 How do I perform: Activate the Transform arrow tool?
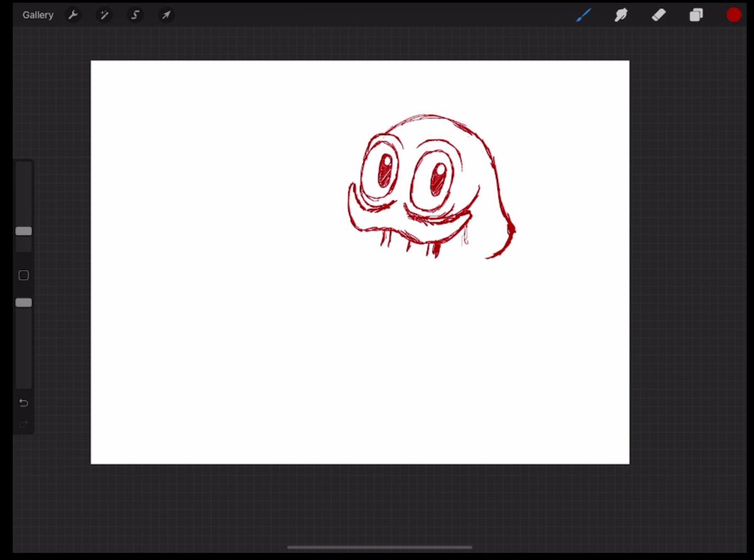(166, 15)
